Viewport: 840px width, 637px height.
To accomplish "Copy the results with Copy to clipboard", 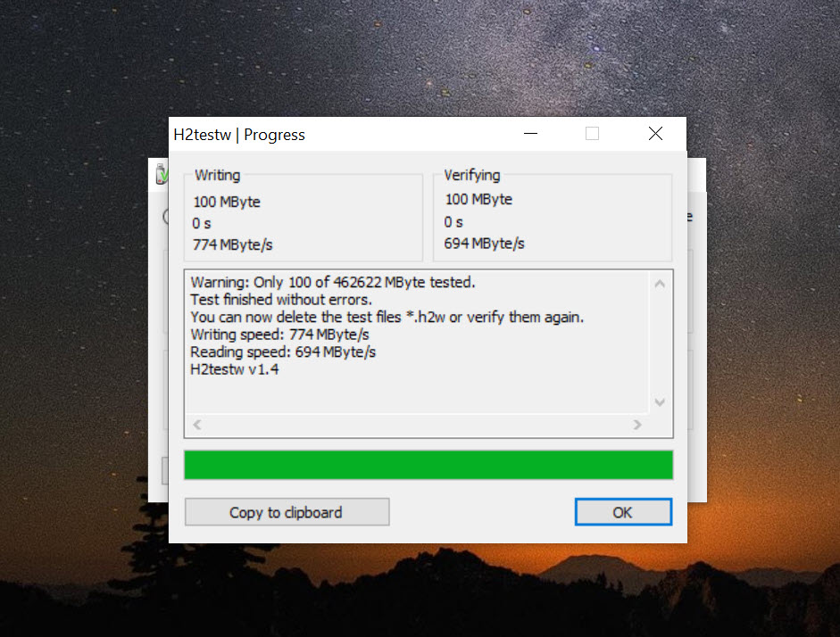I will (x=287, y=512).
